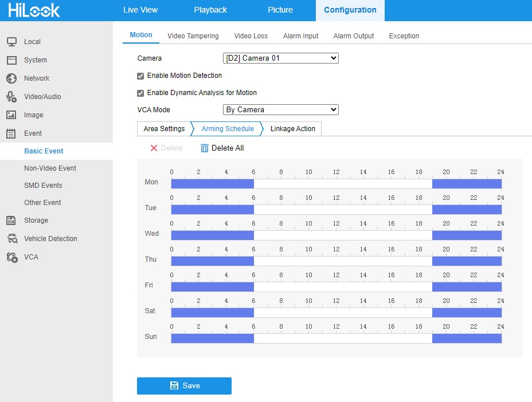Viewport: 532px width, 402px height.
Task: Click the VCA sidebar icon
Action: coord(11,257)
